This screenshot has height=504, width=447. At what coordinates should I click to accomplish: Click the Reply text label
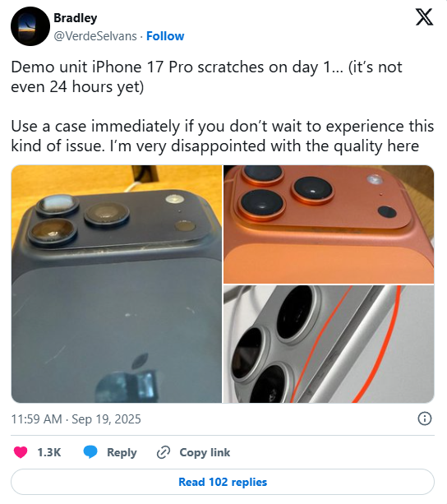pyautogui.click(x=122, y=452)
